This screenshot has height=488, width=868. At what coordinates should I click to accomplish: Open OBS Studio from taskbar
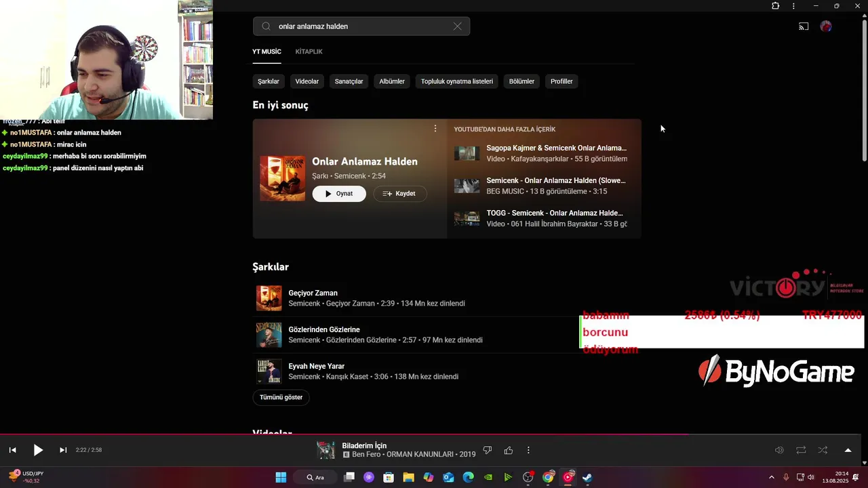pyautogui.click(x=528, y=477)
